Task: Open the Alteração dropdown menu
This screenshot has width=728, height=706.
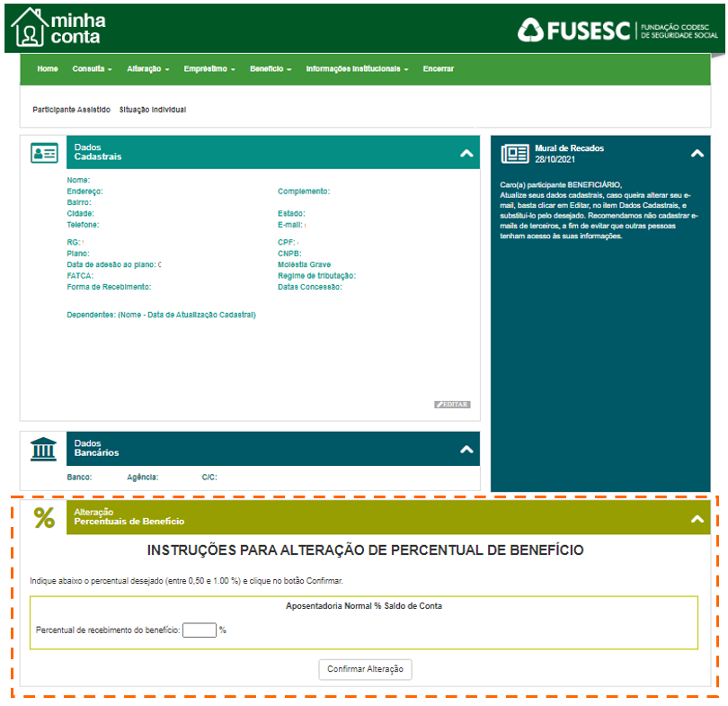Action: click(147, 69)
